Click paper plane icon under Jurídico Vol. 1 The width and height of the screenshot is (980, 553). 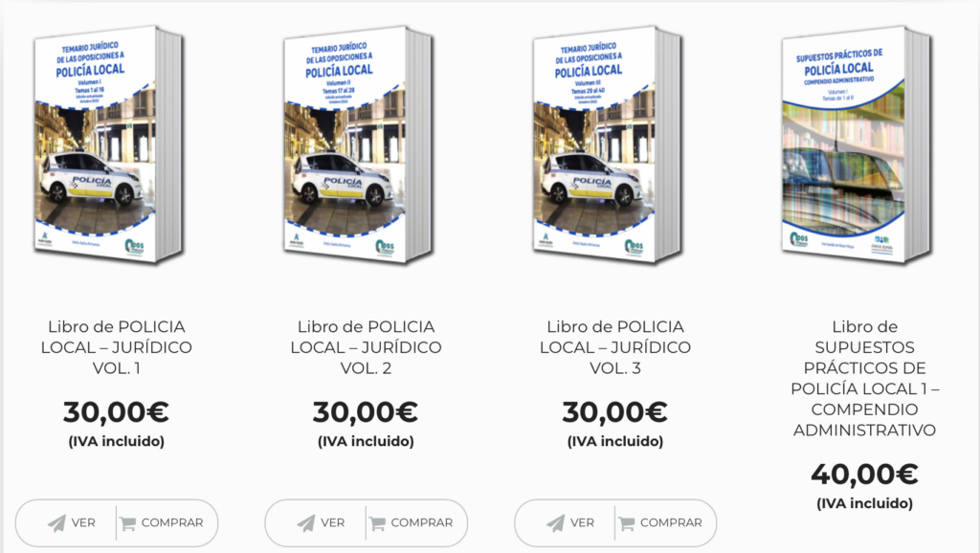tap(56, 523)
